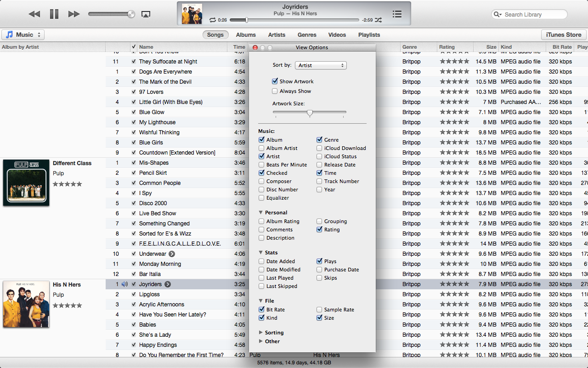This screenshot has width=588, height=368.
Task: Rate His N Hers album with stars
Action: click(67, 305)
